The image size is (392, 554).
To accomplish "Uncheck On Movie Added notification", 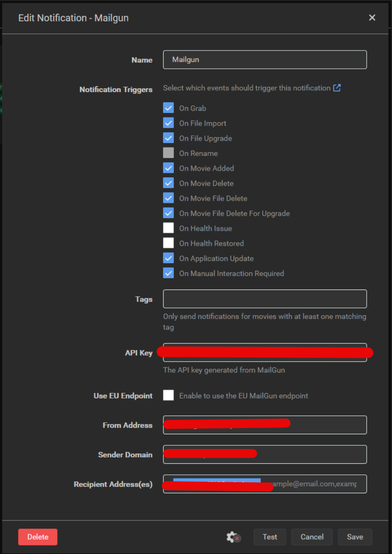I will pyautogui.click(x=169, y=168).
